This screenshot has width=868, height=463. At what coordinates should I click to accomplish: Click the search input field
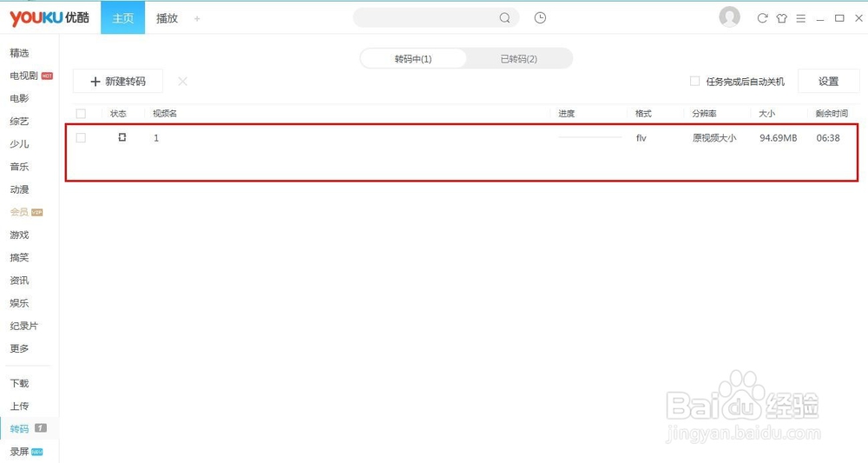[426, 17]
